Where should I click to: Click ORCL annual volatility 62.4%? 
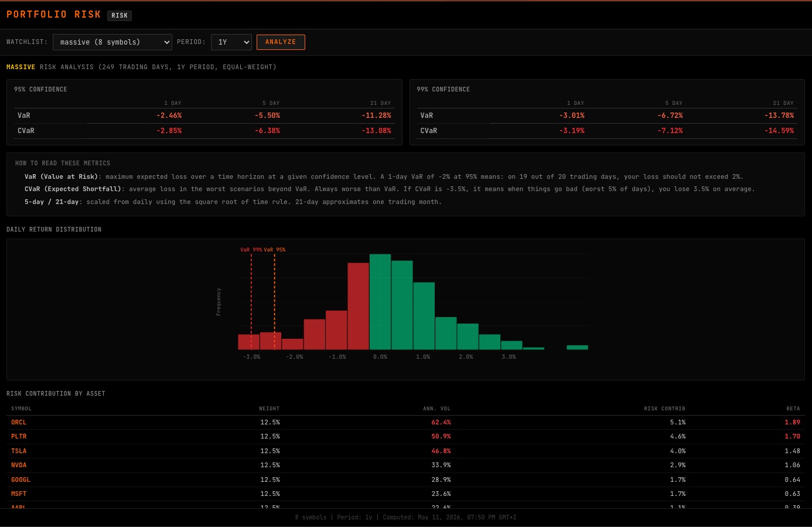(441, 422)
